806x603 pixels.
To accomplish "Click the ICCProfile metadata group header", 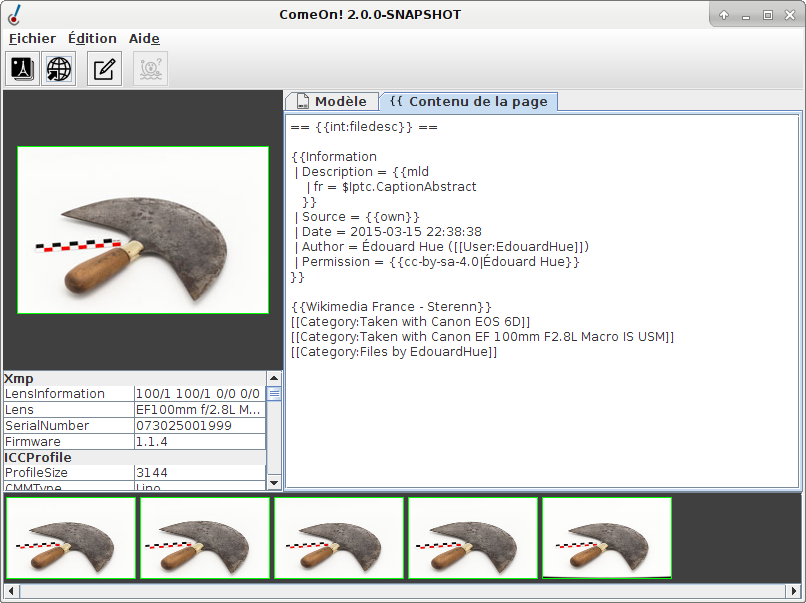I will pos(135,457).
